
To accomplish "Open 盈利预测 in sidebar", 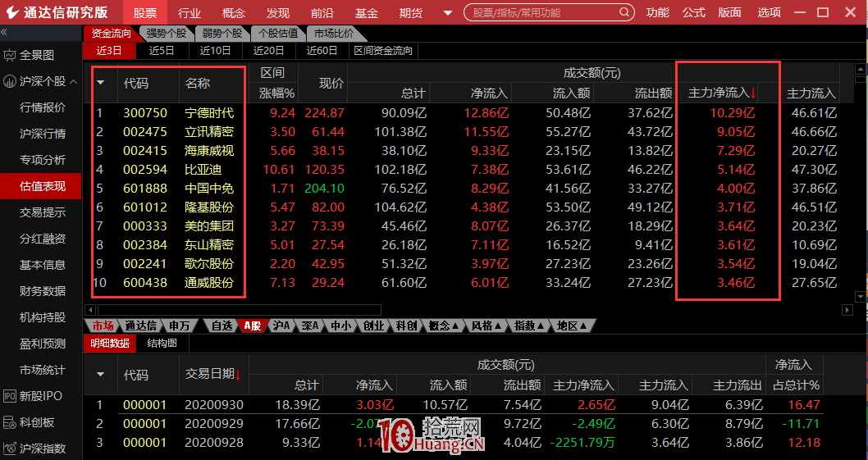I will [43, 344].
